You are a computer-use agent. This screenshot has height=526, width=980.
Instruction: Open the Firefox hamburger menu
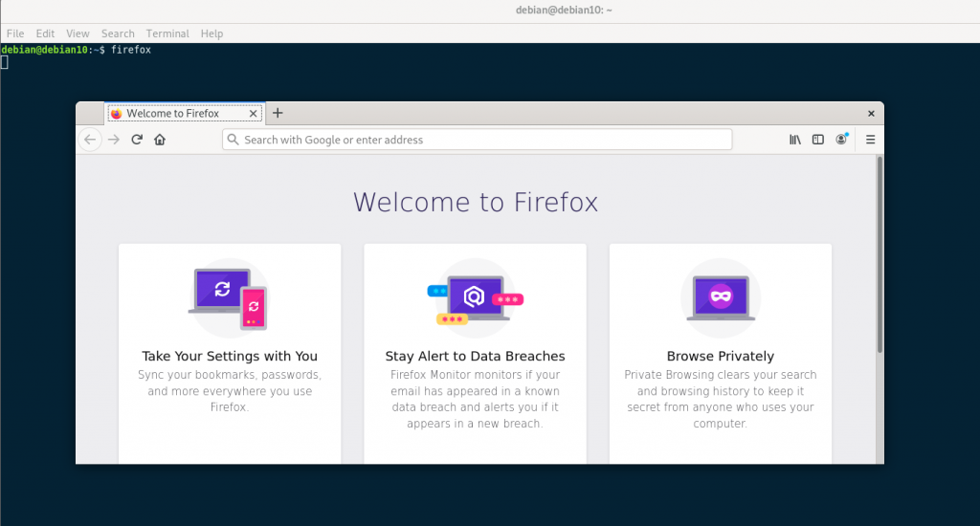coord(870,140)
